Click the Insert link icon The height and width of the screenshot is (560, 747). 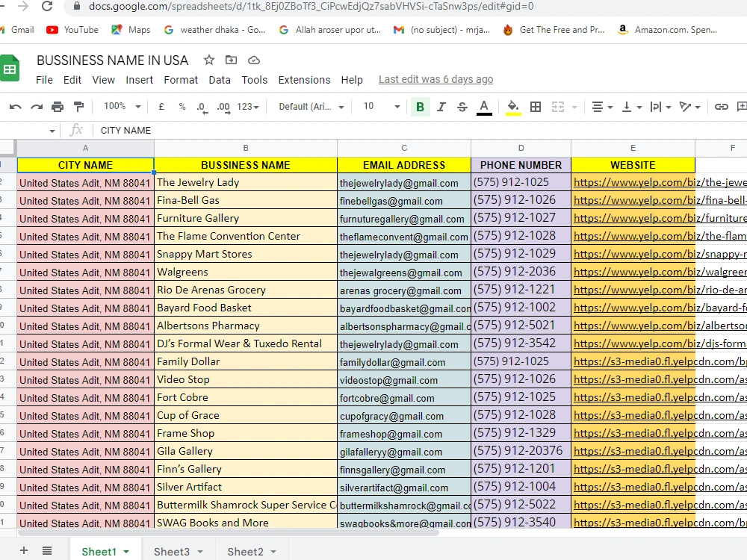[722, 107]
